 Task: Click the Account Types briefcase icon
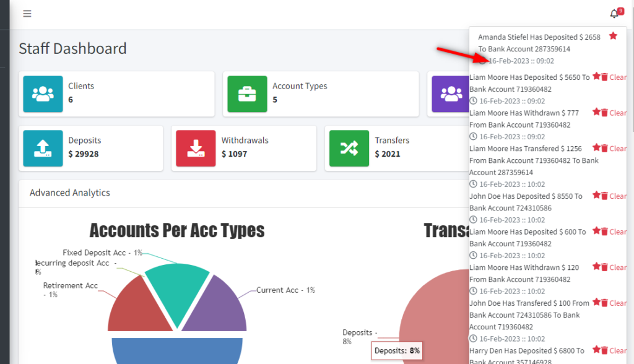[x=247, y=94]
